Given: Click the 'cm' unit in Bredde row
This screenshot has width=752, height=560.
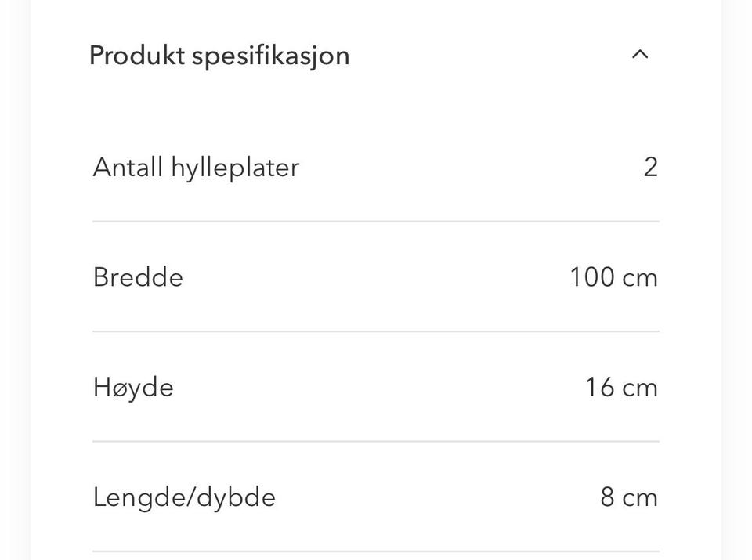Looking at the screenshot, I should 640,278.
